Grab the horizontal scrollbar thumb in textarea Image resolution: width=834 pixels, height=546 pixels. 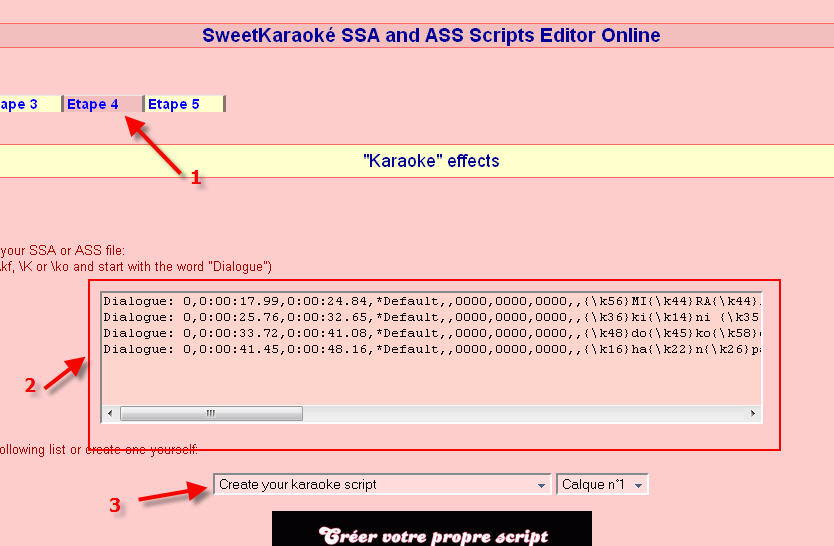coord(211,413)
